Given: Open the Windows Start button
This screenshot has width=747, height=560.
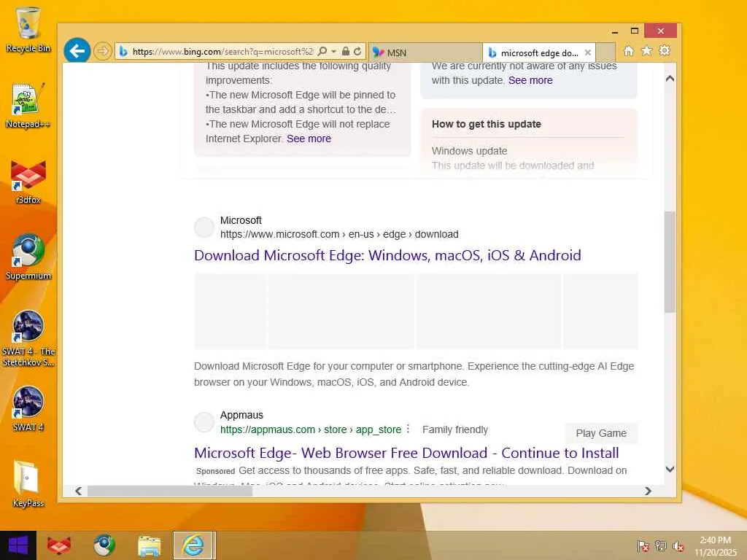Looking at the screenshot, I should pos(18,545).
